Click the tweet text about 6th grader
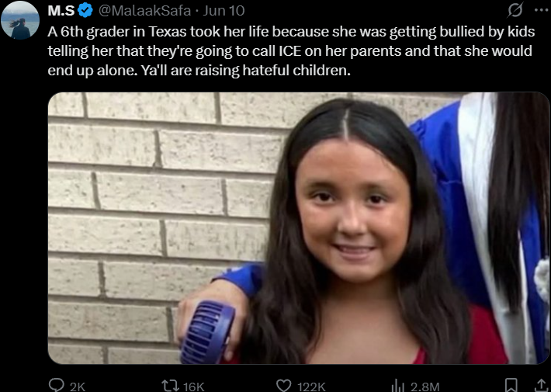Screen dimensions: 551x392 coord(291,51)
